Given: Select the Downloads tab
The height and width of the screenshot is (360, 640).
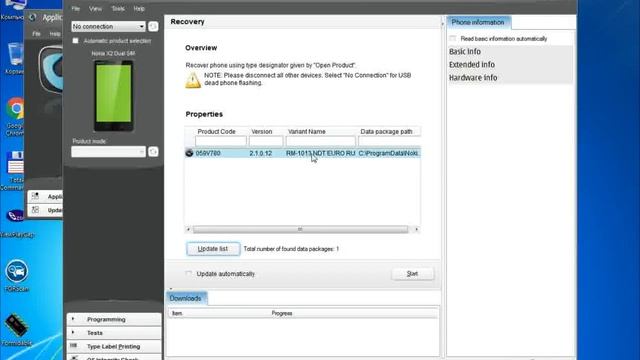Looking at the screenshot, I should click(x=186, y=298).
